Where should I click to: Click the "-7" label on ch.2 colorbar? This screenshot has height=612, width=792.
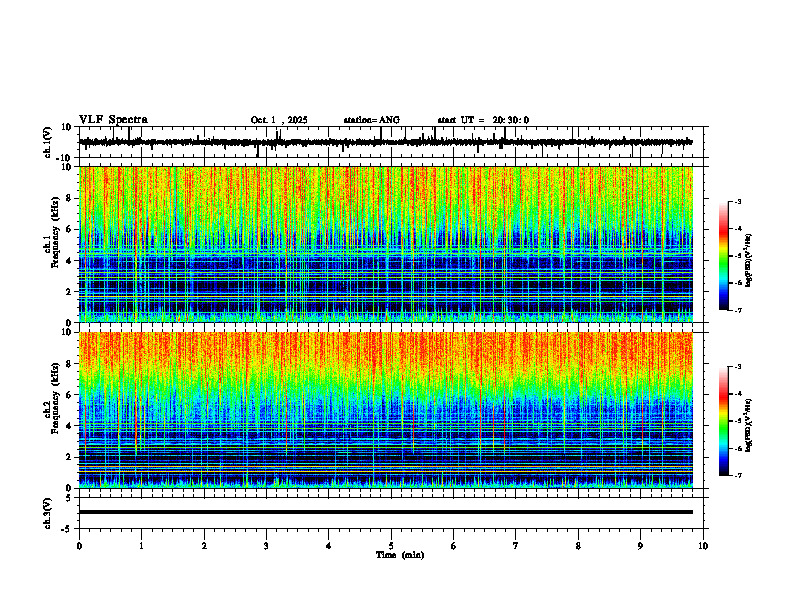coord(737,476)
